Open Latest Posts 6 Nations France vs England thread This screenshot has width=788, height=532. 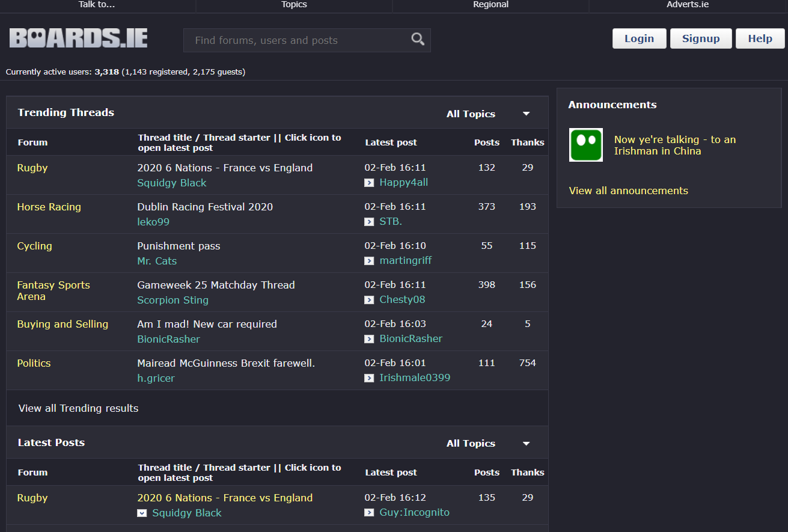(225, 498)
